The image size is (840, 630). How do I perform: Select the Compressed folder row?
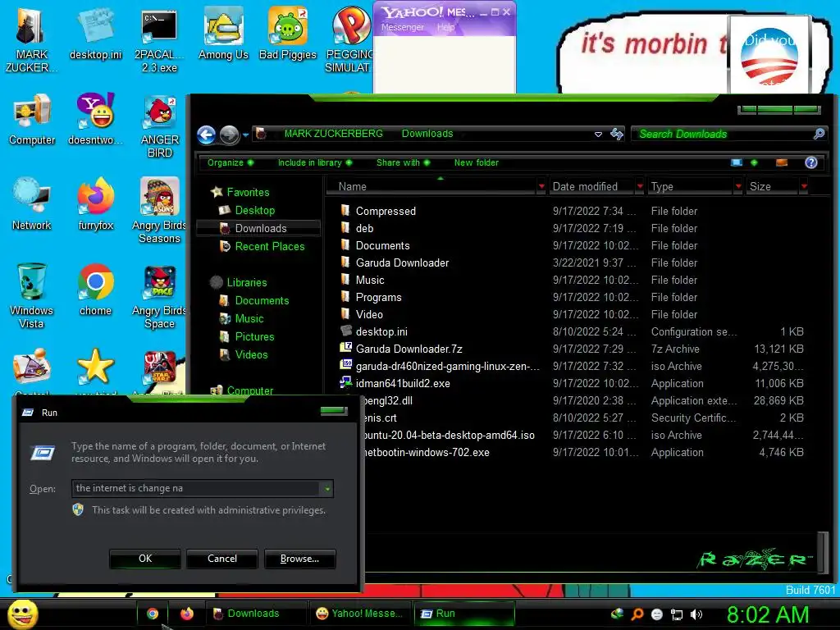point(571,211)
